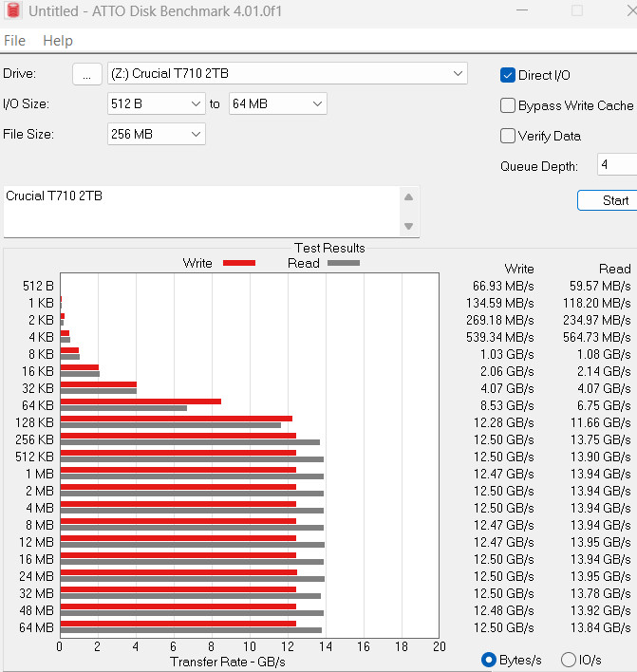The image size is (637, 672).
Task: Click the red Write legend swatch
Action: 239,263
